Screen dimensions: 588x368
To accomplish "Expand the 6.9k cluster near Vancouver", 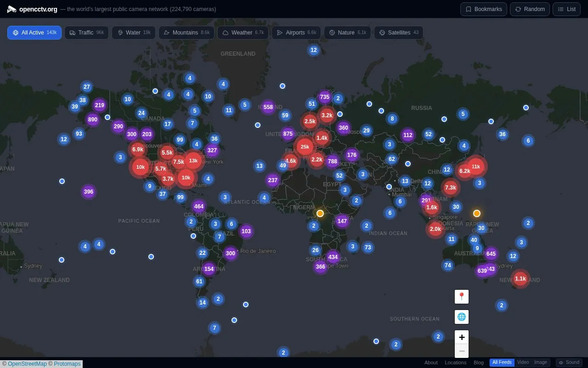I will [x=138, y=149].
